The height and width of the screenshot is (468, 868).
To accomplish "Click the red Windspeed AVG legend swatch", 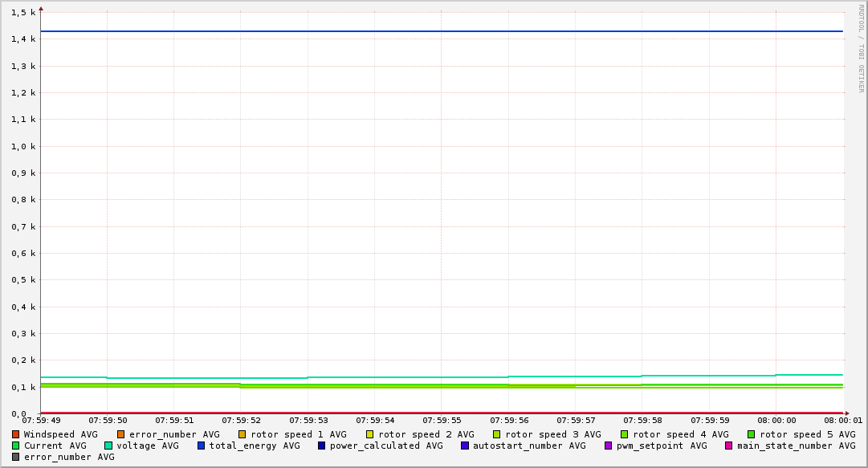I will 16,434.
